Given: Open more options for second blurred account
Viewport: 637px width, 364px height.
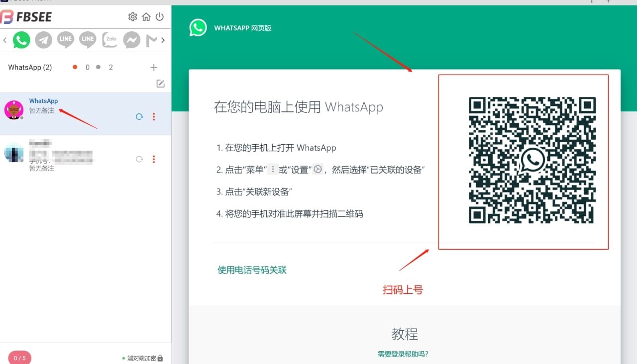Looking at the screenshot, I should pos(154,159).
